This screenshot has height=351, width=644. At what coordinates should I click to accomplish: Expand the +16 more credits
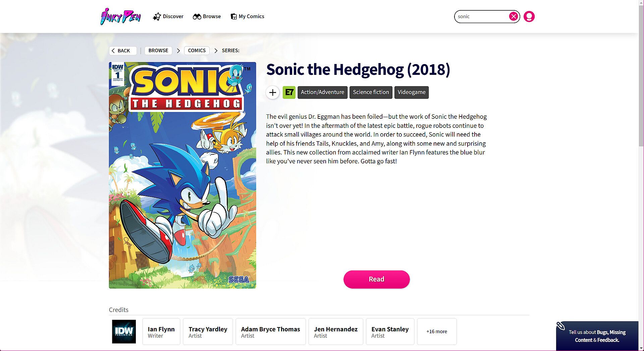click(x=436, y=332)
